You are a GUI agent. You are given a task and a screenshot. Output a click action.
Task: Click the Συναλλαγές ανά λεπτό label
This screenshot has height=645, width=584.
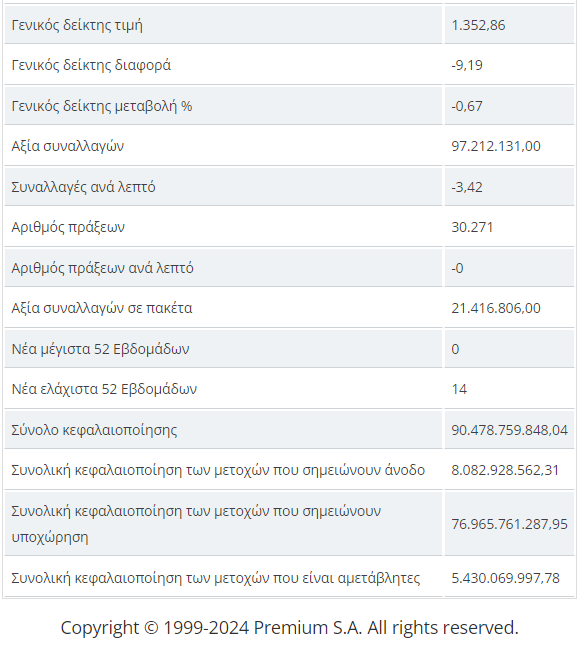point(83,187)
